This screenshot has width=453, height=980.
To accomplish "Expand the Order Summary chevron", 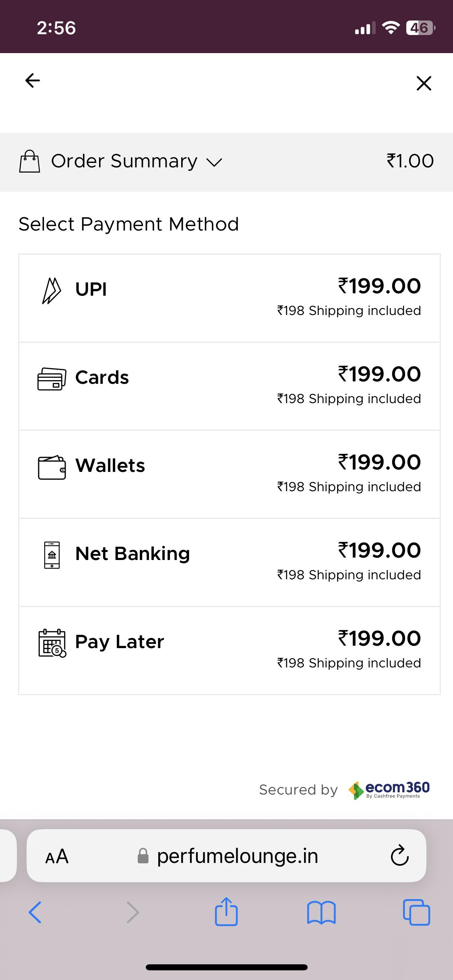I will click(x=214, y=162).
